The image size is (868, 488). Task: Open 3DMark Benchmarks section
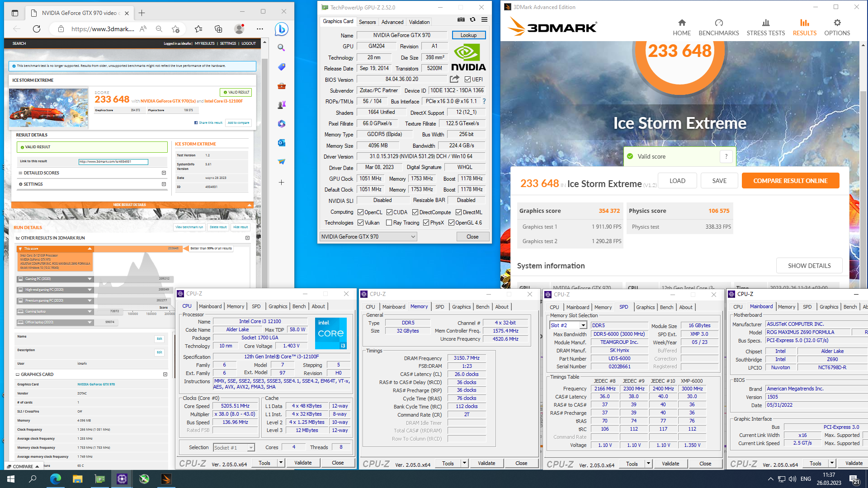(x=719, y=27)
